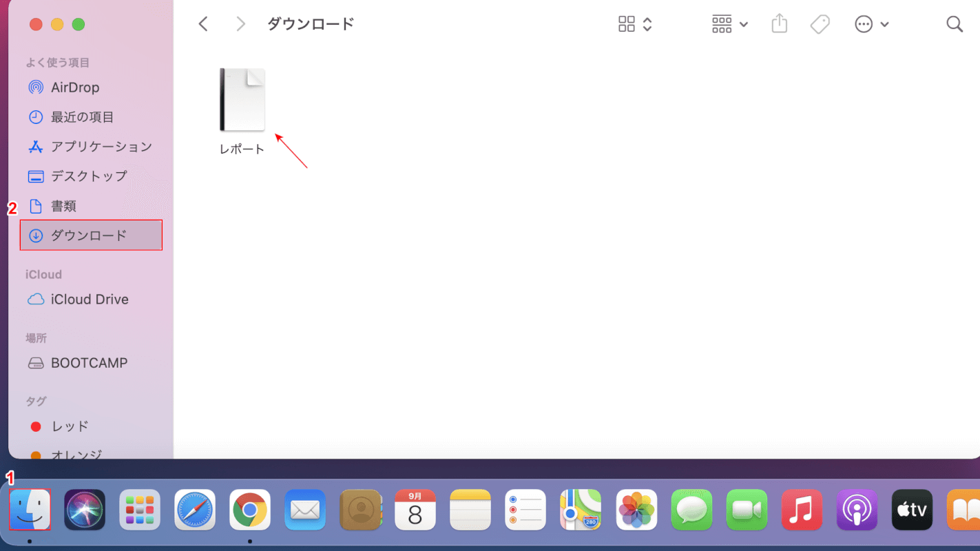
Task: Select 書類 in the sidebar
Action: click(x=91, y=206)
